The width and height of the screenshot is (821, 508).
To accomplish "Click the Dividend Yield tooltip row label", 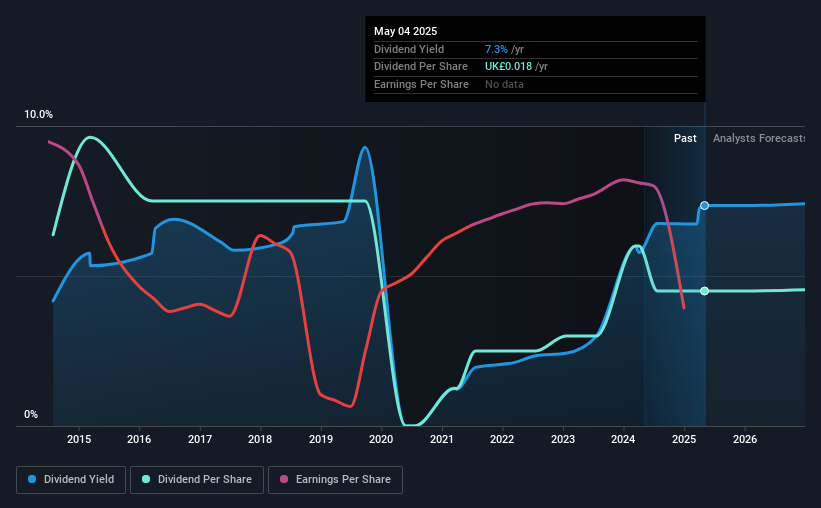I will 409,49.
